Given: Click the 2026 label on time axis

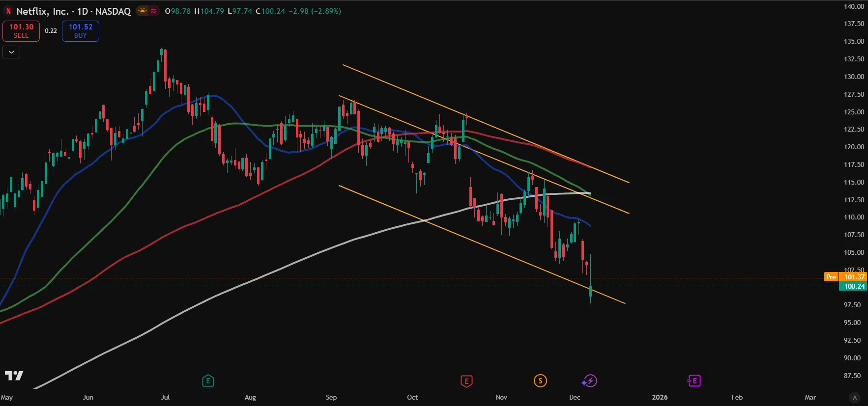Looking at the screenshot, I should pos(660,397).
